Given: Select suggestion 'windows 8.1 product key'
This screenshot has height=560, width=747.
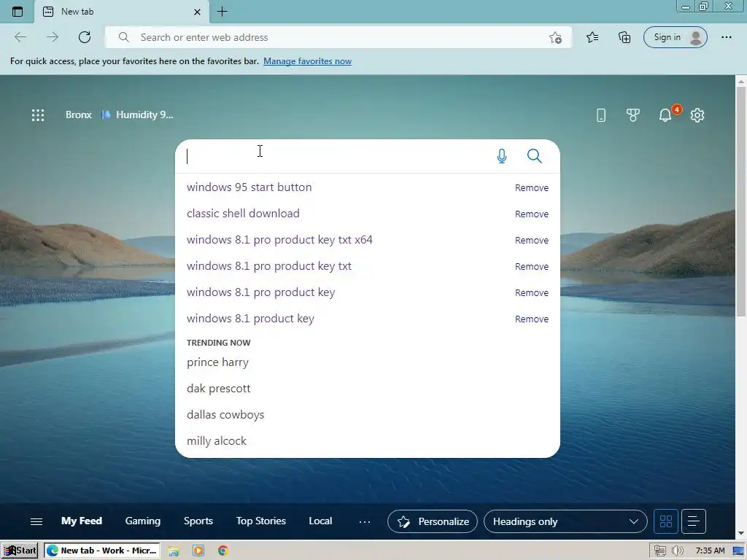Looking at the screenshot, I should (x=251, y=318).
